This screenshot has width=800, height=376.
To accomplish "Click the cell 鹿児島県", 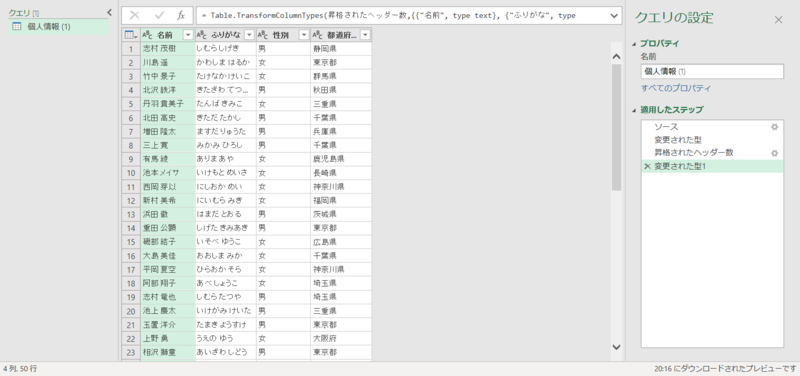I will [x=341, y=159].
